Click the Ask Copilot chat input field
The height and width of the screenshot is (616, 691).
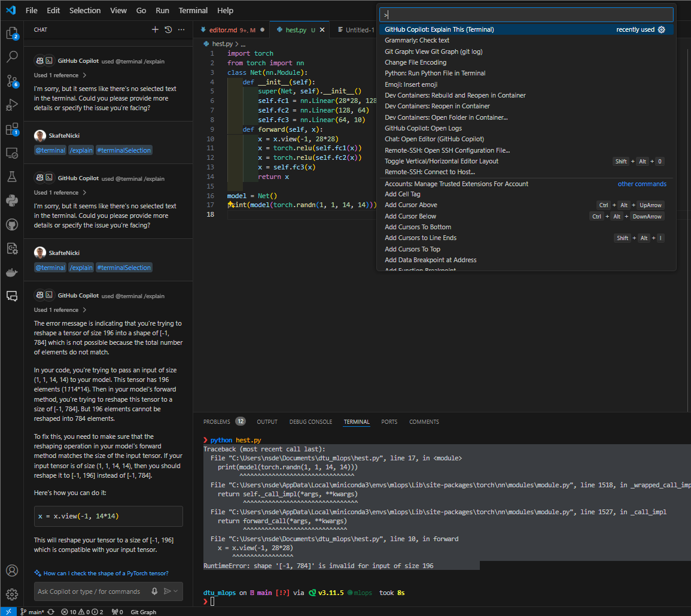90,591
